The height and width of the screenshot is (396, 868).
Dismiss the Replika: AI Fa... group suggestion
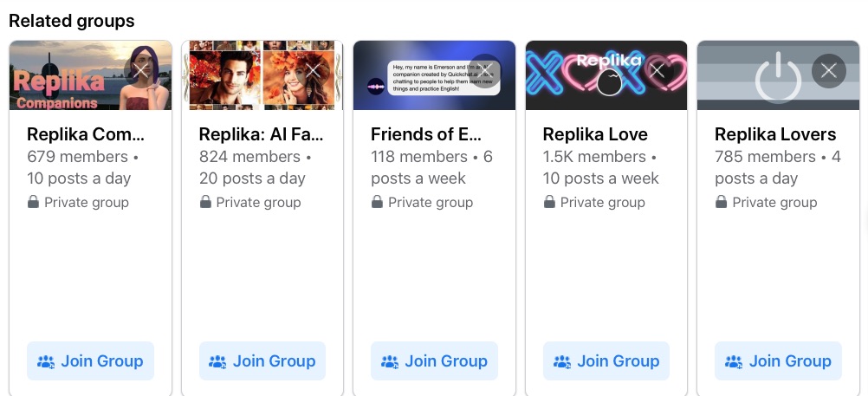click(x=313, y=71)
